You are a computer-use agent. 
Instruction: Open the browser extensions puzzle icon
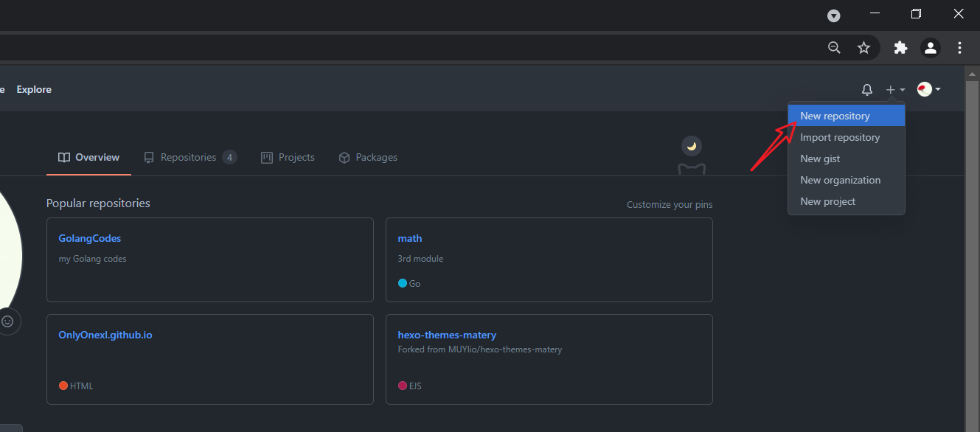[x=900, y=48]
